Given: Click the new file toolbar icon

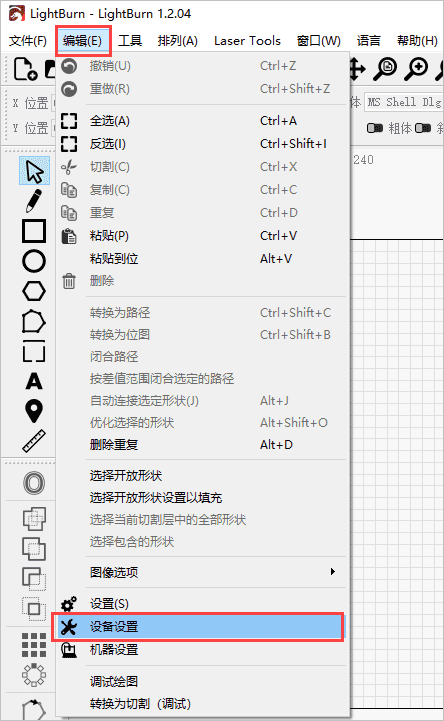Looking at the screenshot, I should (26, 69).
